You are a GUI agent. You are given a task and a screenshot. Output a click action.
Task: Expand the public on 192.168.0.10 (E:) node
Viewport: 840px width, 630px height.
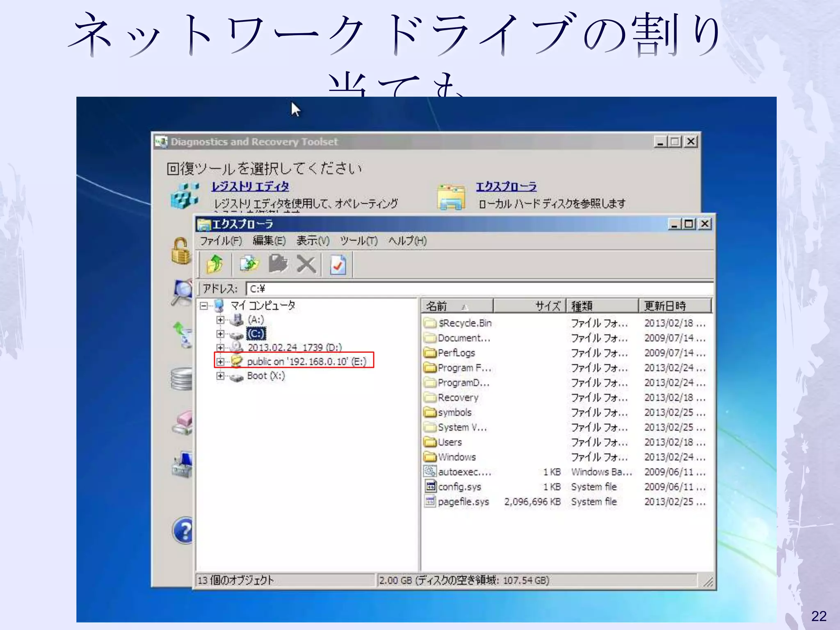220,362
